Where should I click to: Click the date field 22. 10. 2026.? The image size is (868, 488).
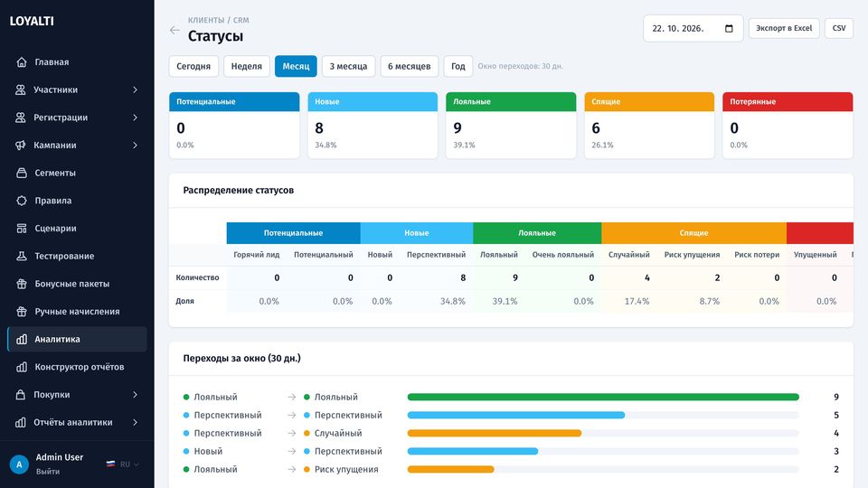click(x=693, y=28)
